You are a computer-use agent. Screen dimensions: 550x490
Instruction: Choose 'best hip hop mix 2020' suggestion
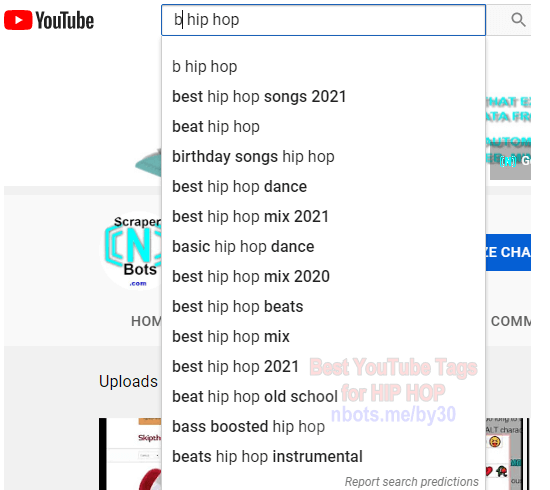click(323, 276)
